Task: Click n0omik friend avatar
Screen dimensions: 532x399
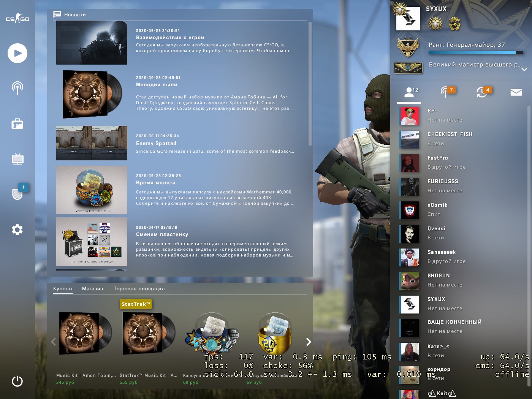Action: point(409,210)
